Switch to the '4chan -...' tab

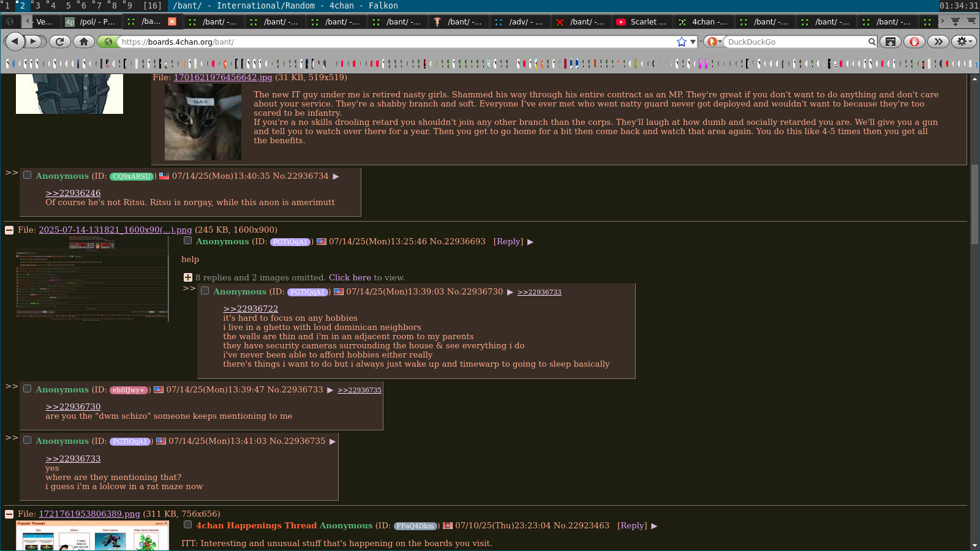(x=703, y=21)
